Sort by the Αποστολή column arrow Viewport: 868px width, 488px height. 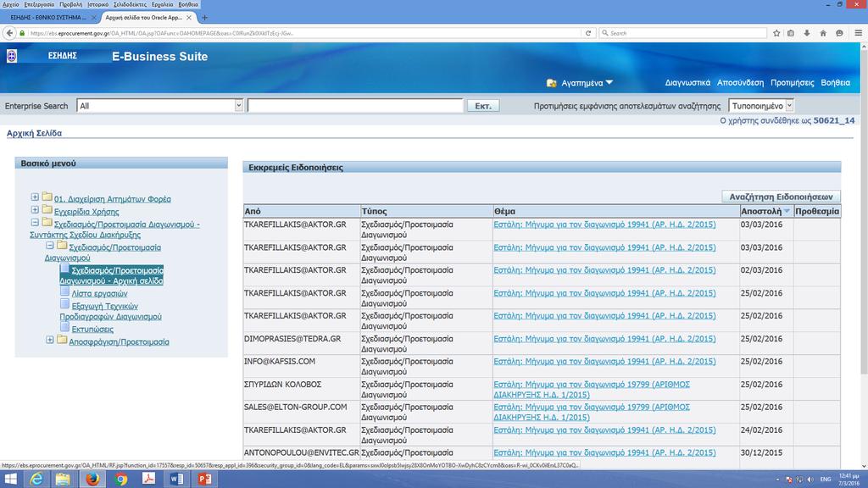click(787, 211)
